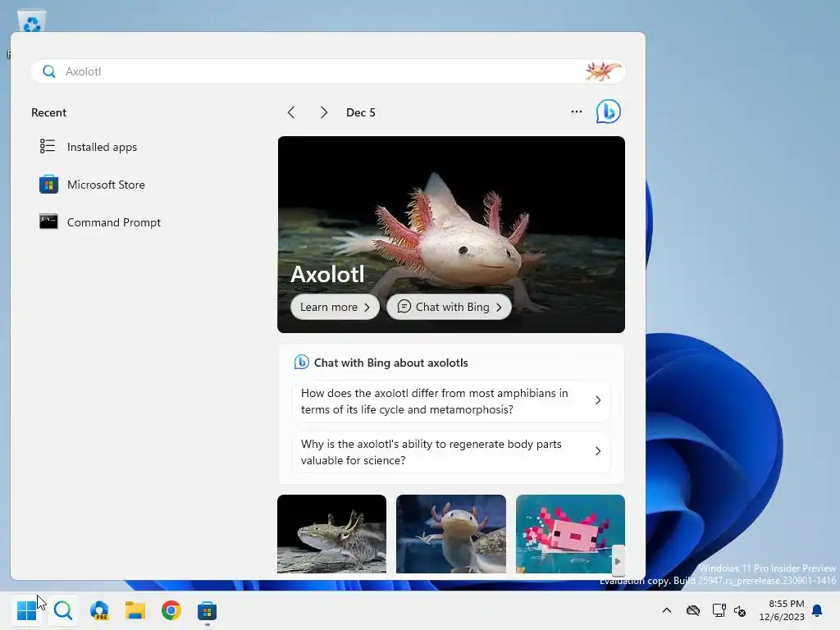840x630 pixels.
Task: Open the clock and date flyout
Action: pos(781,610)
